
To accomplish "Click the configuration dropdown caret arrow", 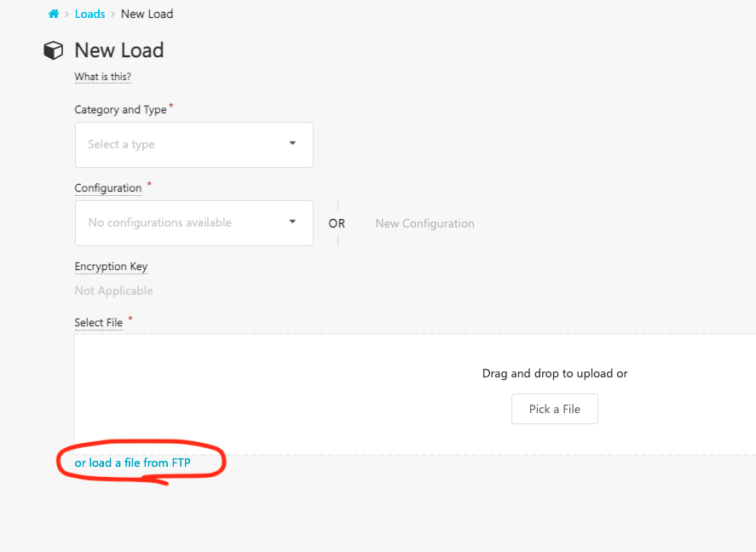I will 292,221.
